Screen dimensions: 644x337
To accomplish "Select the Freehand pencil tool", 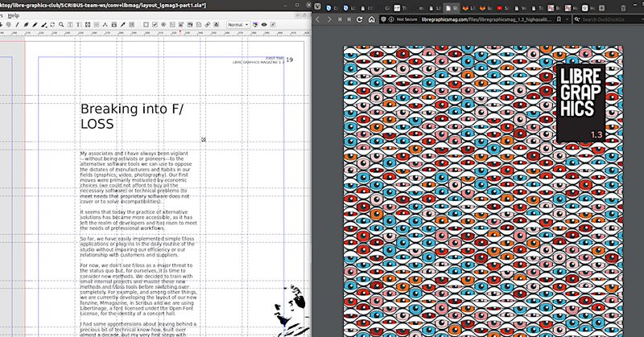I will point(35,25).
